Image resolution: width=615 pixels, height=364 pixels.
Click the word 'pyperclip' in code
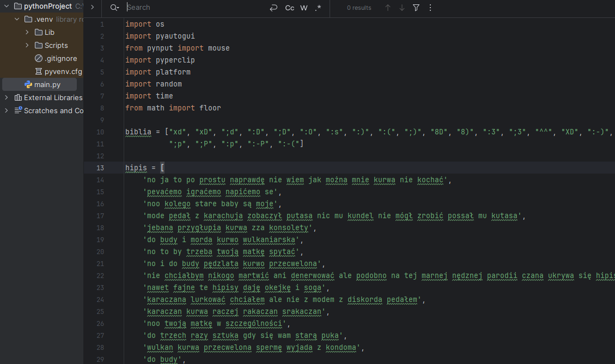coord(175,60)
